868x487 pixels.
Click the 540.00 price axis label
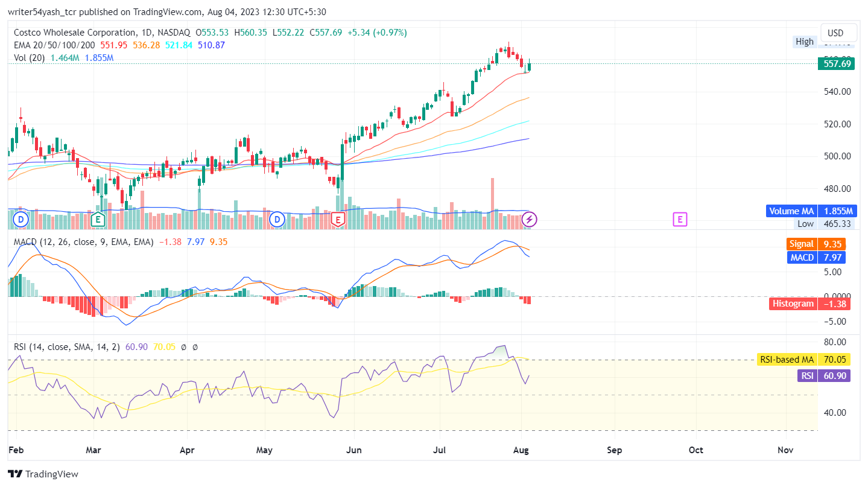tap(838, 92)
